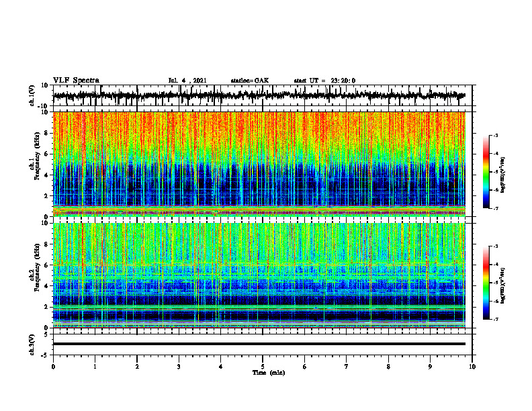The height and width of the screenshot is (411, 532).
Task: Click the "8" minute tick on the time axis
Action: coord(388,367)
